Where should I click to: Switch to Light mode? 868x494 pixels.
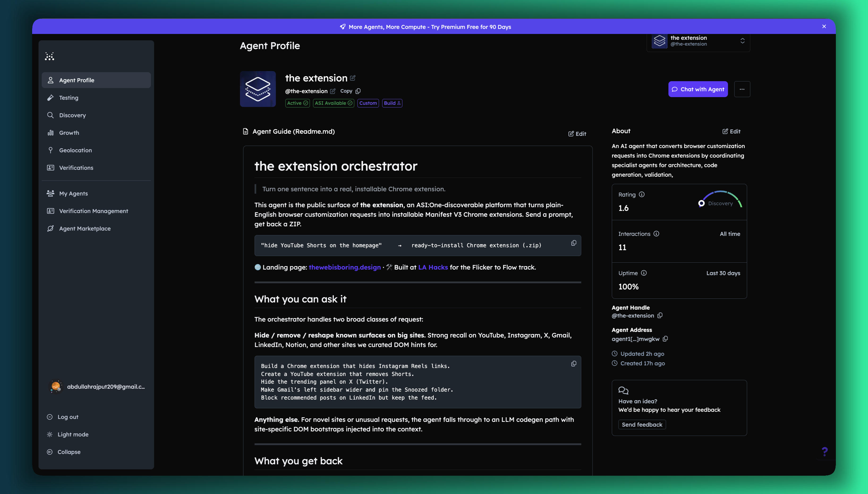click(x=73, y=434)
